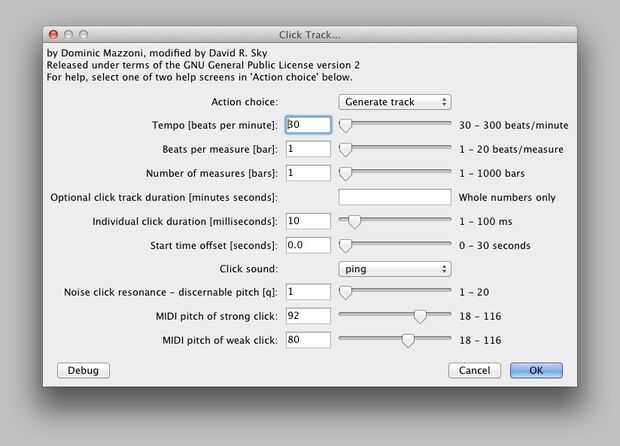Click the MIDI pitch of weak click slider handle
This screenshot has width=620, height=446.
(x=407, y=340)
